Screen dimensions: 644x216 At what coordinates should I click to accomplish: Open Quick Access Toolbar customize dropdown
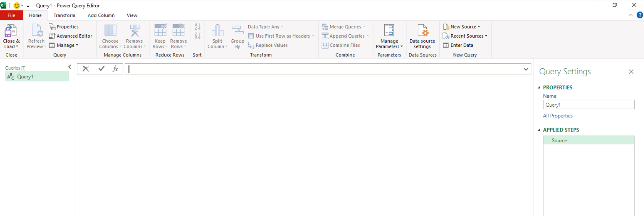pos(28,6)
